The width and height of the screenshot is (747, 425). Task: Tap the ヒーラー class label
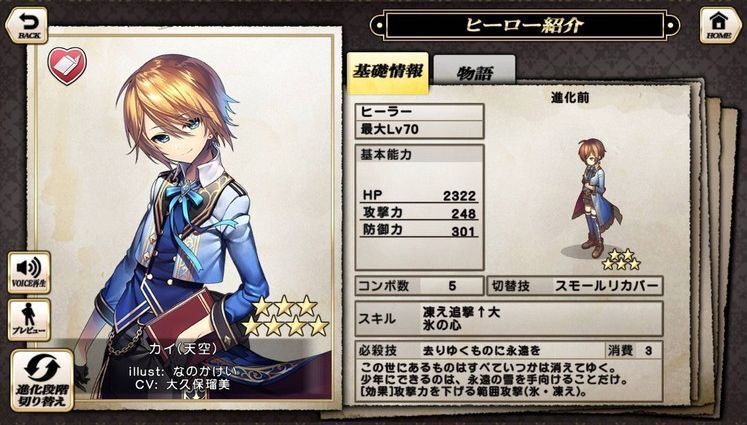tap(419, 112)
